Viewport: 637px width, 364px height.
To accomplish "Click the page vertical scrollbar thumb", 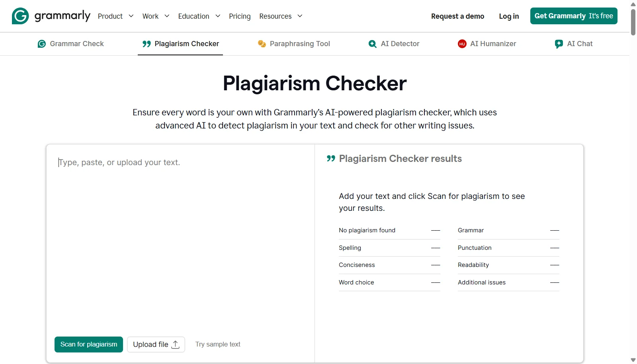I will pos(633,22).
